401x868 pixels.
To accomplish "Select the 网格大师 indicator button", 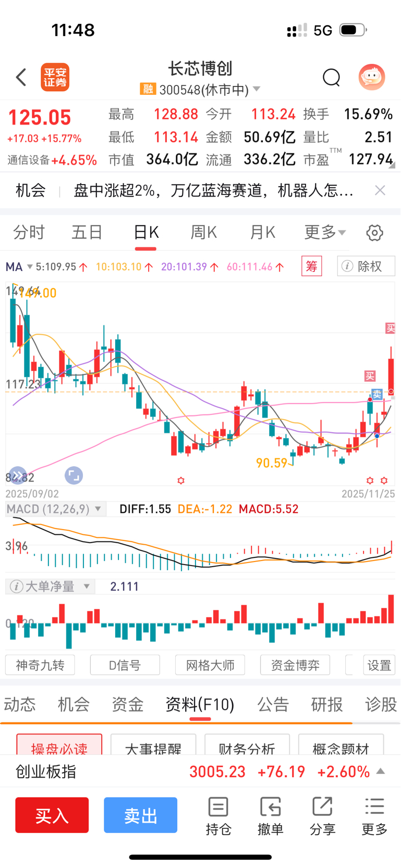I will 210,665.
